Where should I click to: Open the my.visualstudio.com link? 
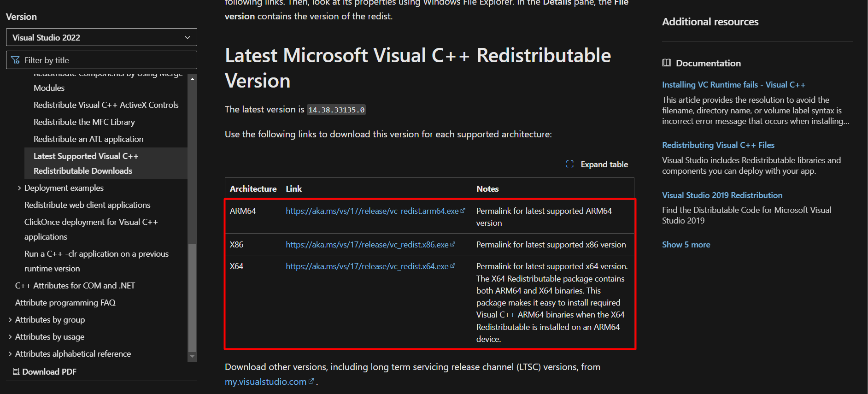pyautogui.click(x=265, y=382)
